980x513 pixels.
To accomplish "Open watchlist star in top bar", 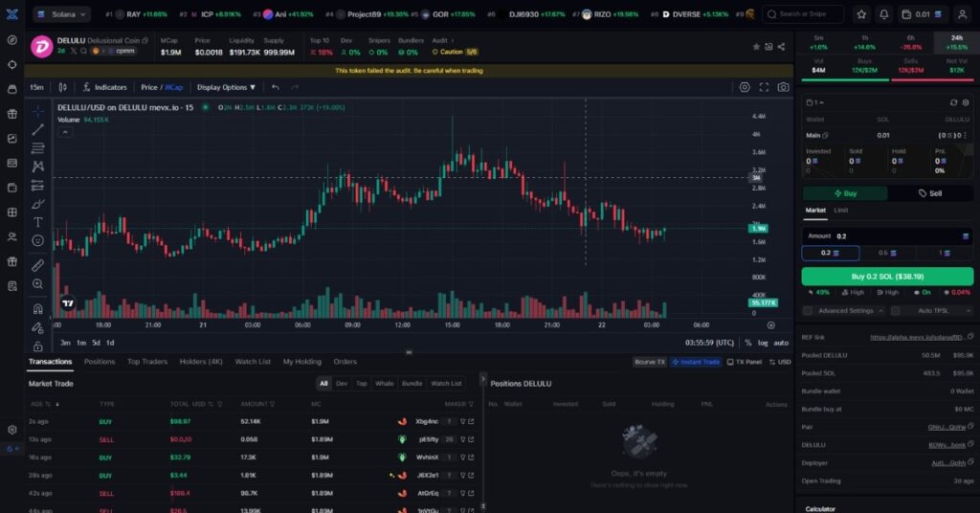I will coord(861,13).
